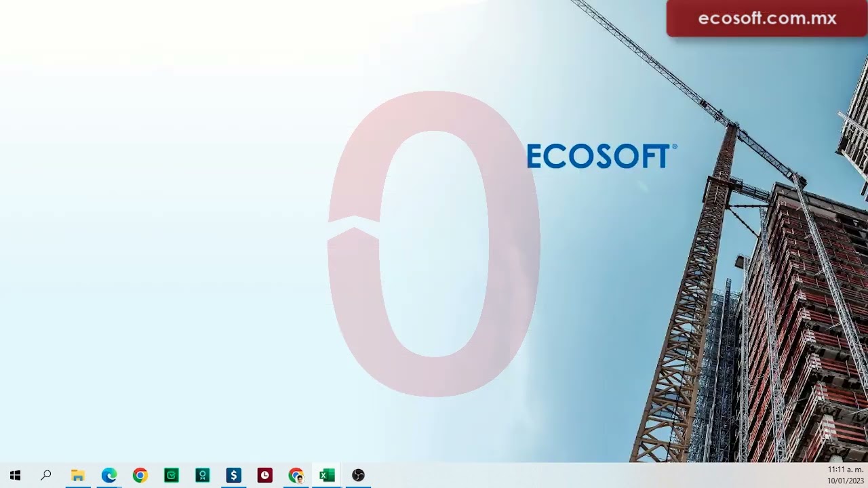Open the green ribbon badge app in taskbar

(203, 476)
